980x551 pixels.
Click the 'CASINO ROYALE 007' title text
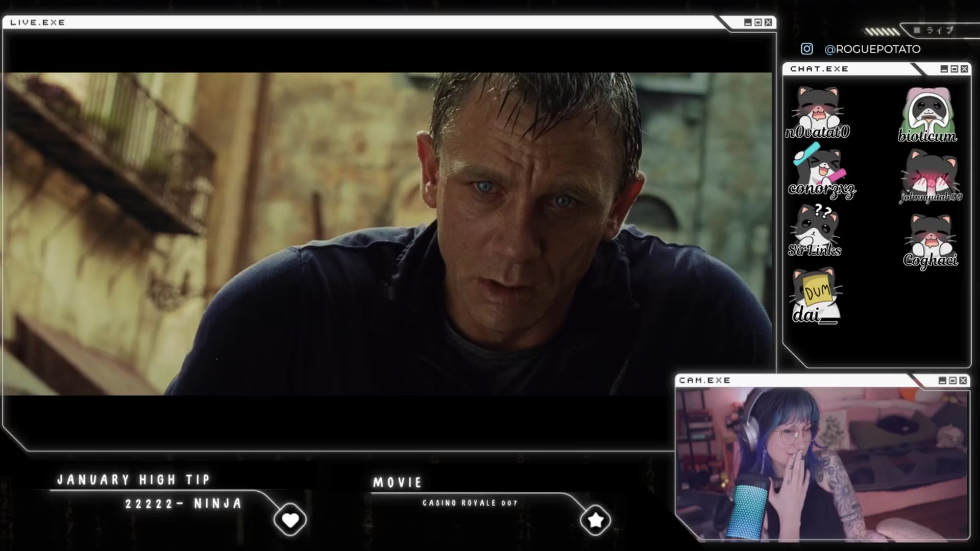click(x=470, y=503)
